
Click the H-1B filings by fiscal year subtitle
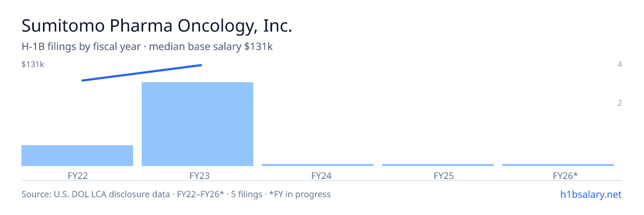point(82,47)
